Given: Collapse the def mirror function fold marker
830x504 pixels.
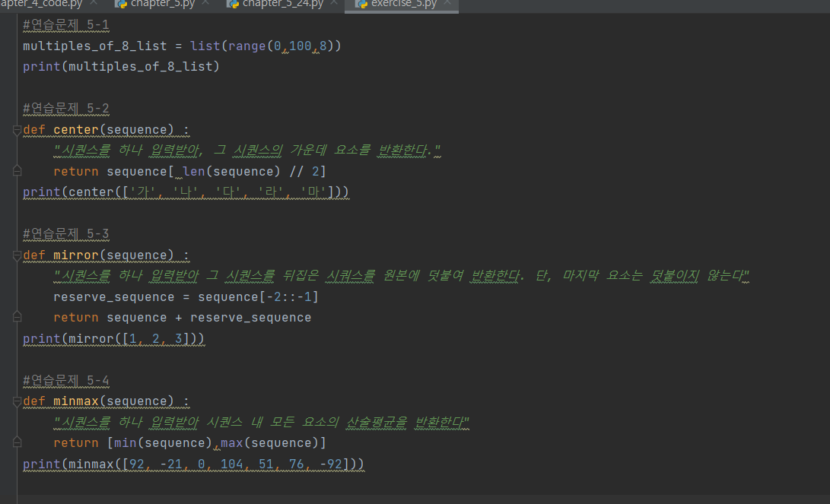Looking at the screenshot, I should [17, 255].
